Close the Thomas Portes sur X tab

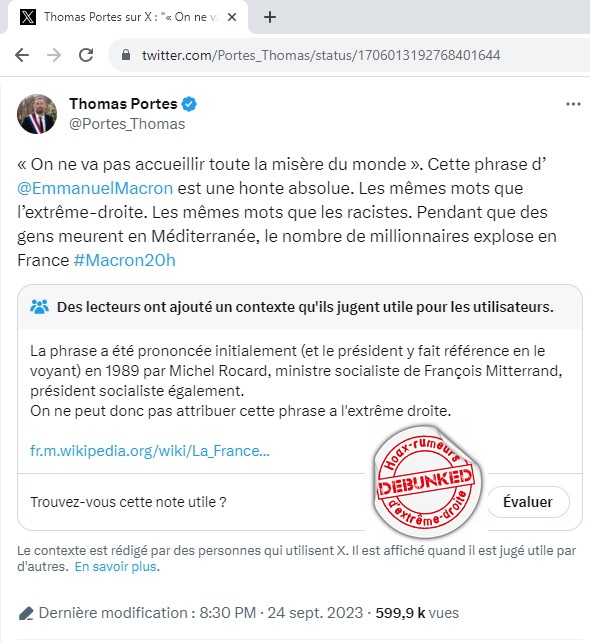coord(232,17)
